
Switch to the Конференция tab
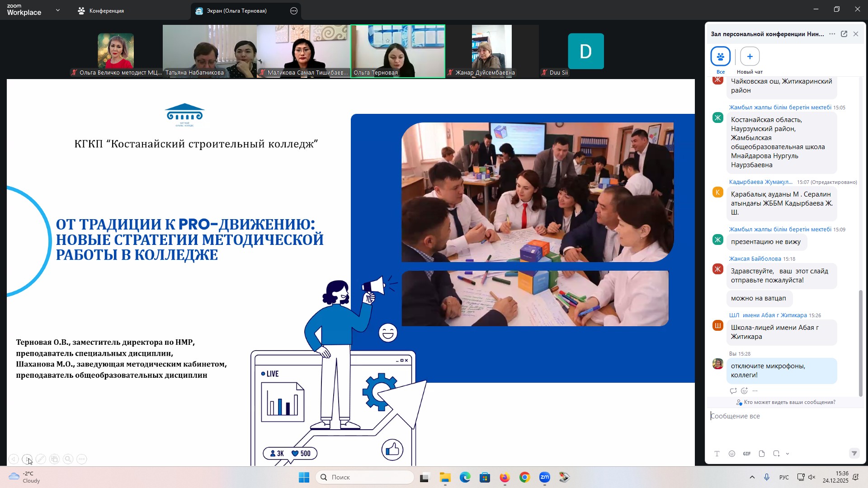click(x=101, y=11)
